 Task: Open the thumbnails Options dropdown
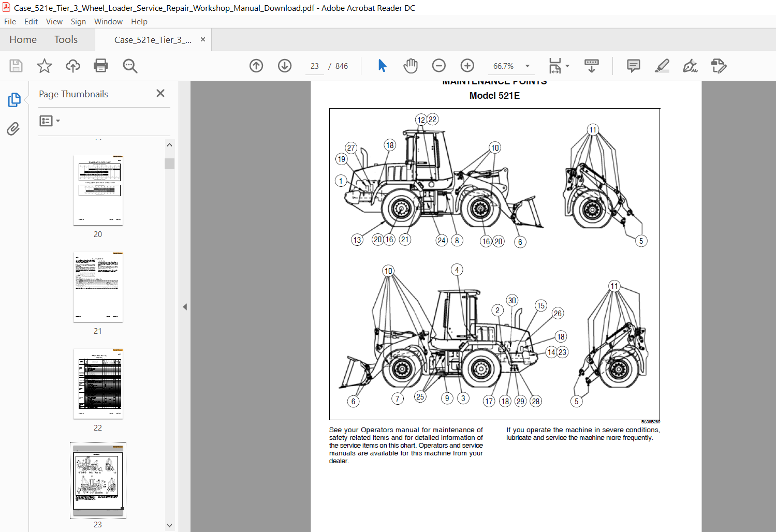click(x=50, y=121)
